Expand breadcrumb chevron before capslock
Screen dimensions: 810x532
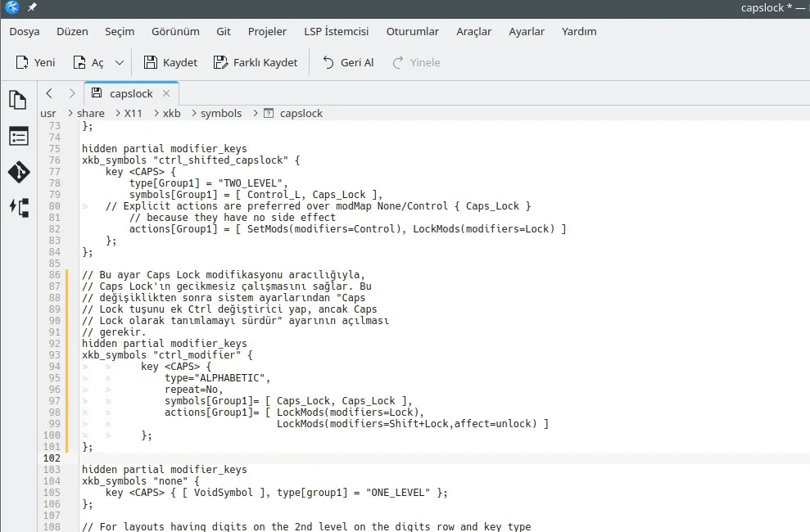pyautogui.click(x=256, y=113)
